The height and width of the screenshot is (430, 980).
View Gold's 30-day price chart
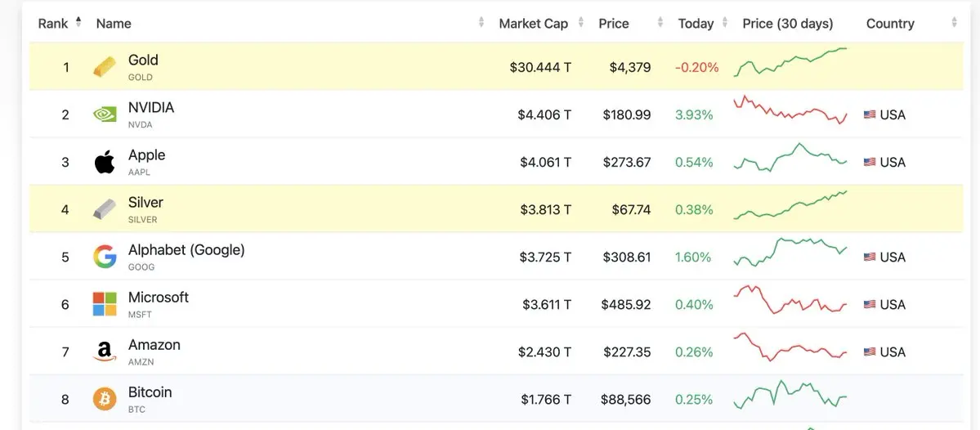click(x=790, y=62)
